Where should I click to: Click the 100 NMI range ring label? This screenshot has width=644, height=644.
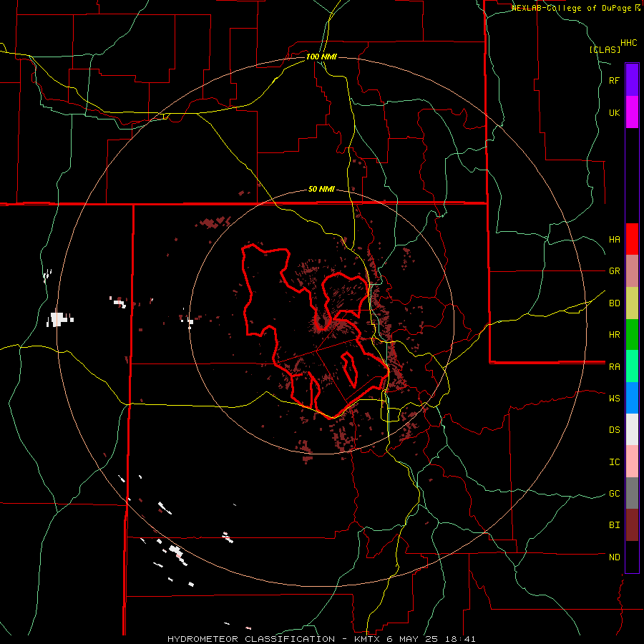tap(321, 57)
